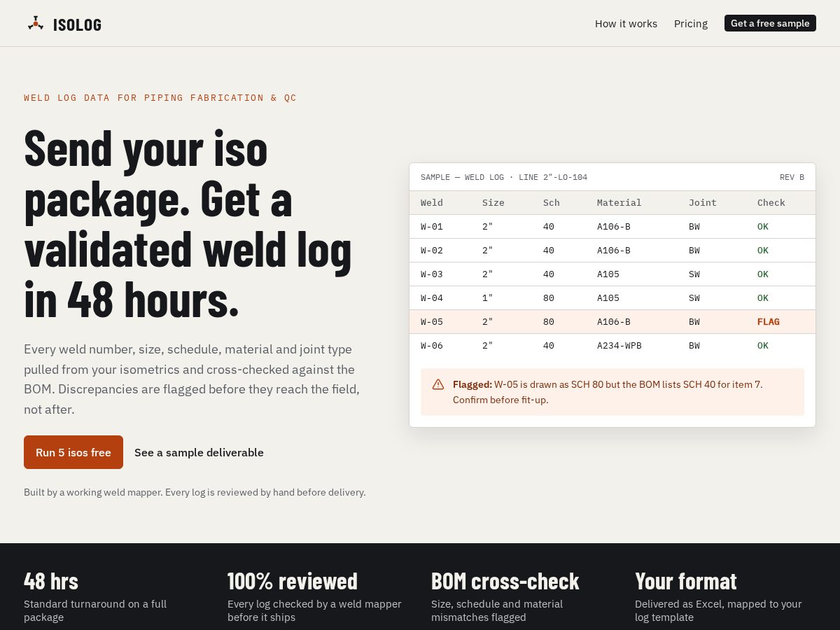Click weld number W-05

[x=432, y=322]
